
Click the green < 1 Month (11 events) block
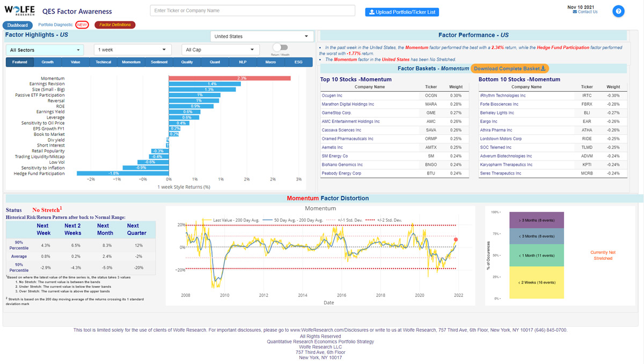536,256
